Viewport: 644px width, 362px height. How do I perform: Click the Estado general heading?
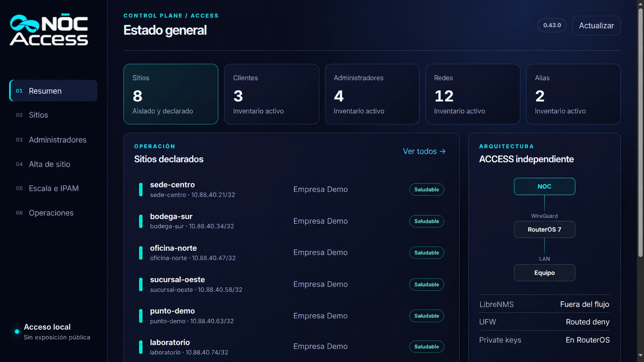(x=165, y=30)
